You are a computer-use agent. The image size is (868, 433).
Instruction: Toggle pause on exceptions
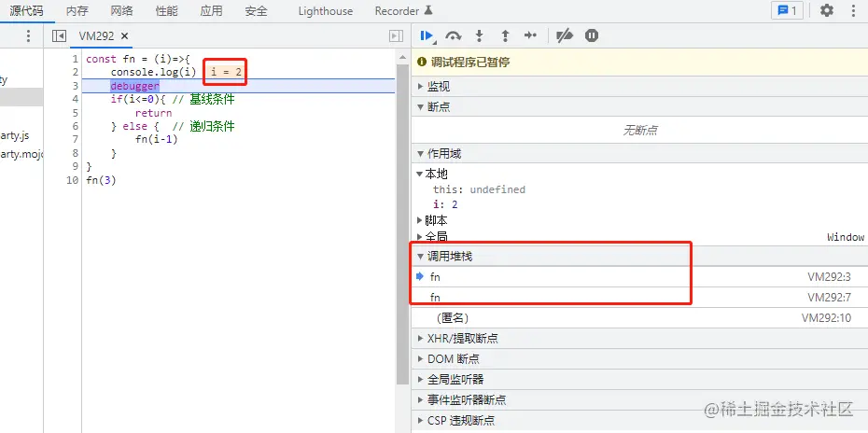pos(592,36)
